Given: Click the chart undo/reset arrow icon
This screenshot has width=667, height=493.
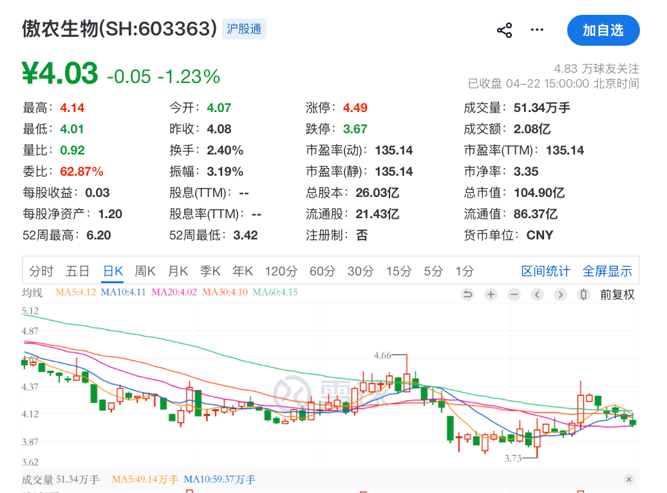Looking at the screenshot, I should pos(467,294).
